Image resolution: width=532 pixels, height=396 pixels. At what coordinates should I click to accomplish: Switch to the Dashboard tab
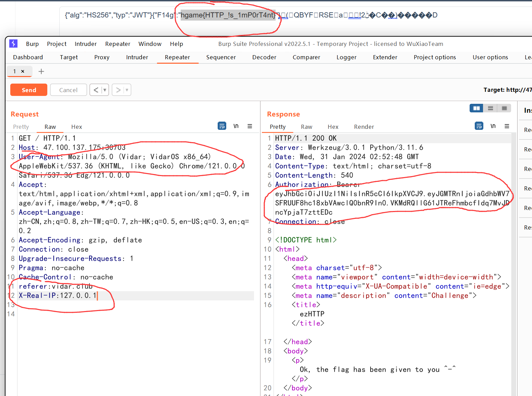(28, 57)
